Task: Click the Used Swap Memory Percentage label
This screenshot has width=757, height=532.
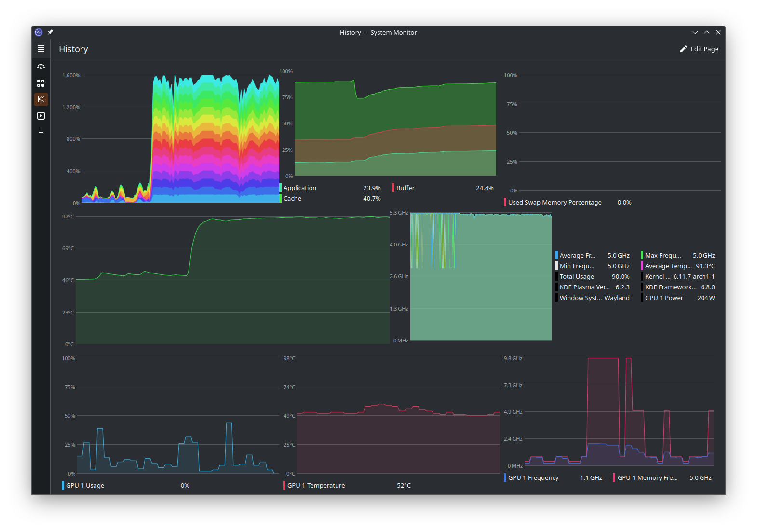Action: (x=555, y=202)
